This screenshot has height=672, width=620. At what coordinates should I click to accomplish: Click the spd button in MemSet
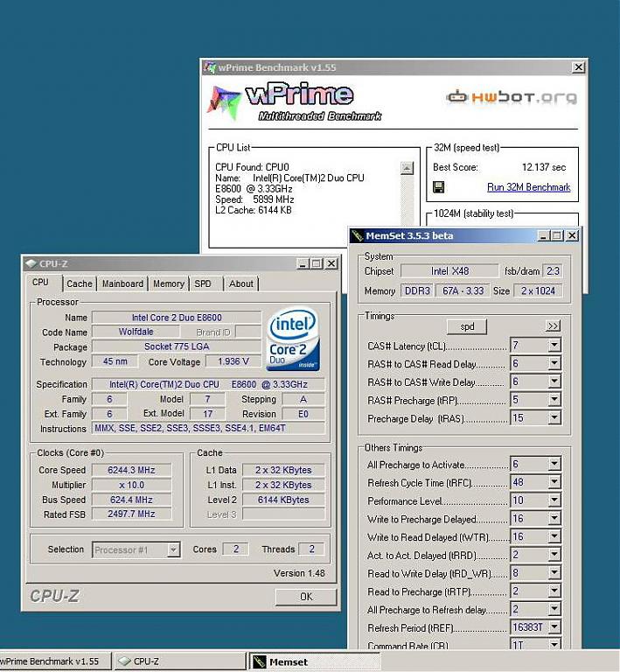point(467,326)
